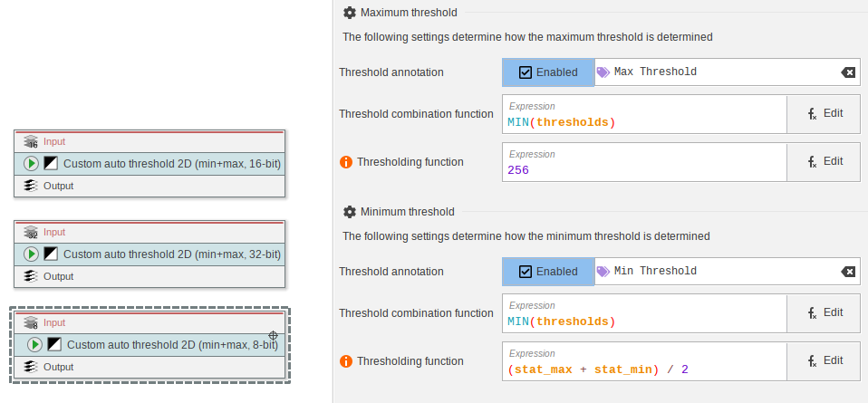Click the Maximum threshold gear icon
Screen dimensions: 868x403
(350, 13)
